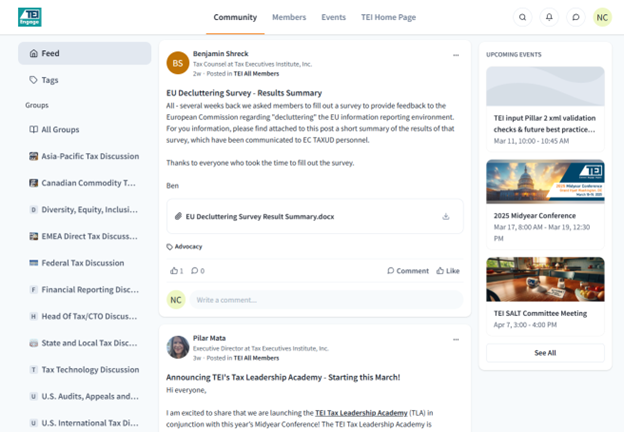Open the 2025 Midyear Conference event title
Screen dimensions: 624x432
534,216
